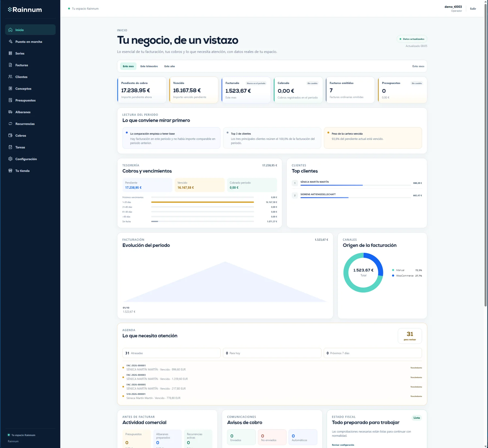Image resolution: width=488 pixels, height=448 pixels.
Task: Select the Series sidebar icon
Action: coord(10,53)
